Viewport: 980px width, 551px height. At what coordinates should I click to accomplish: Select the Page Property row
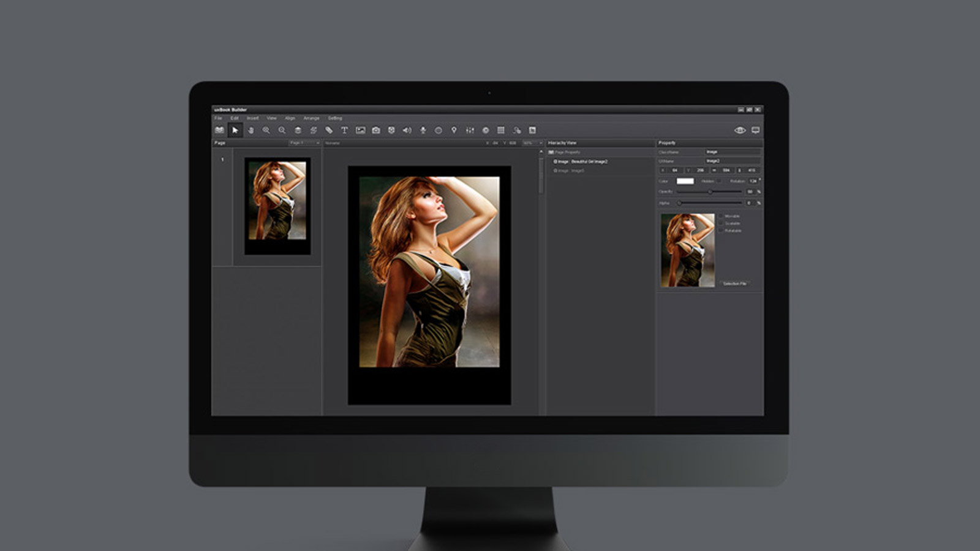click(600, 152)
